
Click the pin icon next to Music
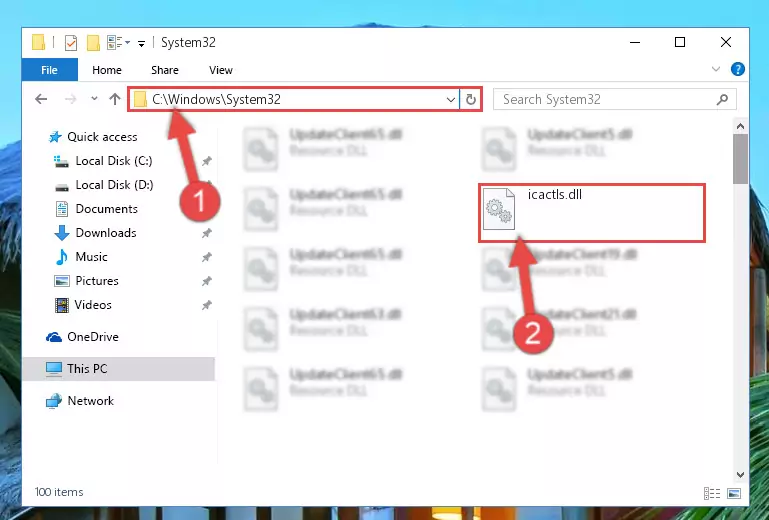[207, 257]
